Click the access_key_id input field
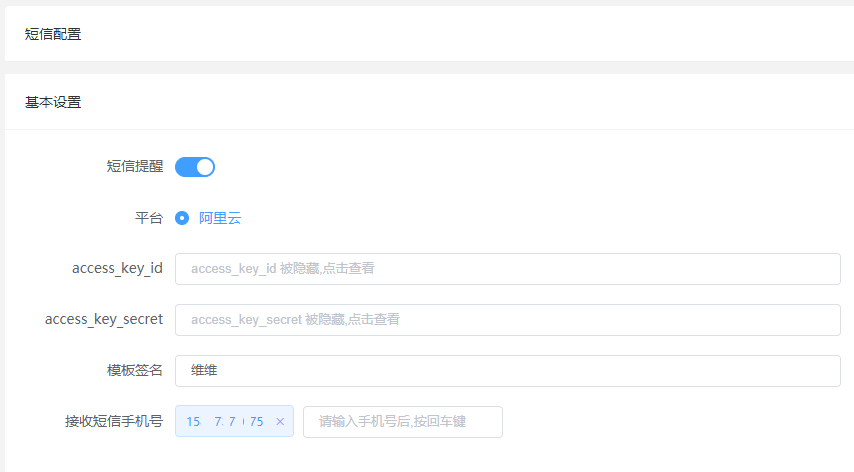The image size is (854, 472). tap(508, 269)
